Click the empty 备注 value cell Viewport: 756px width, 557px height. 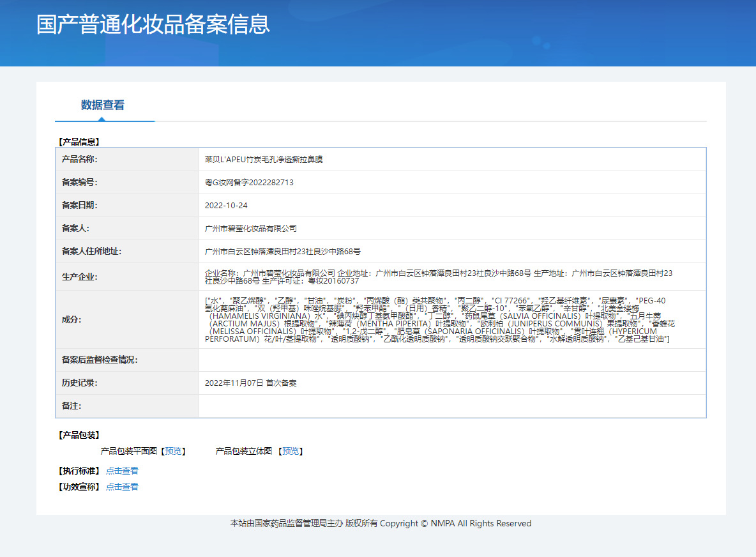click(451, 406)
